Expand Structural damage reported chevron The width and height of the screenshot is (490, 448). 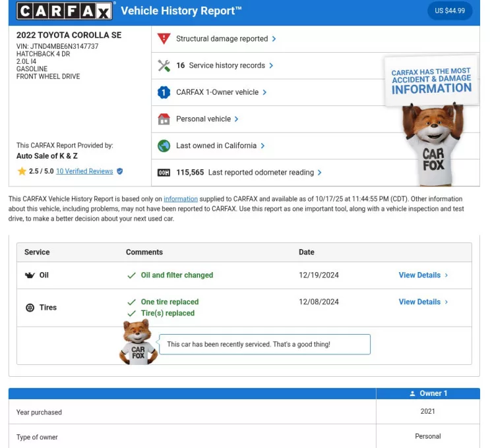tap(274, 39)
